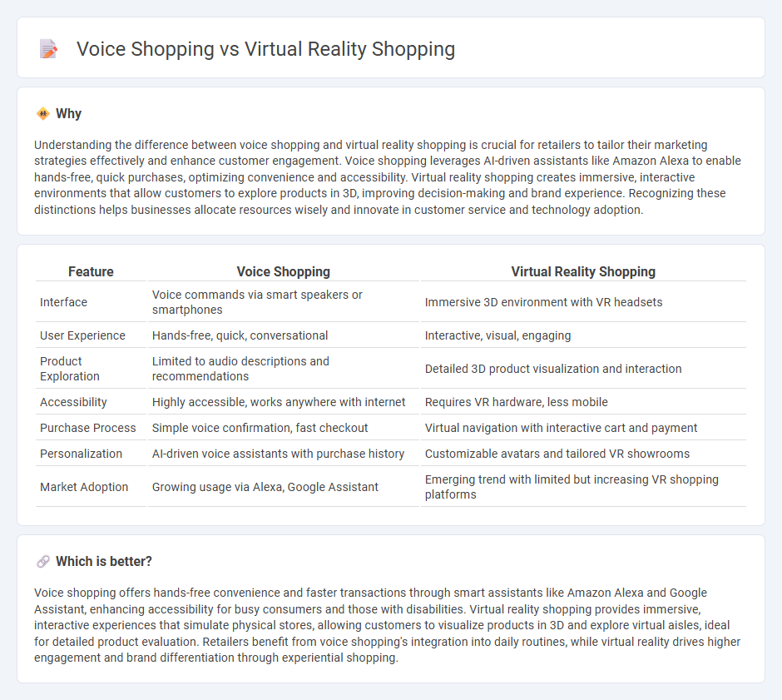Click 'Interactive, visual, engaging' cell

coord(583,335)
